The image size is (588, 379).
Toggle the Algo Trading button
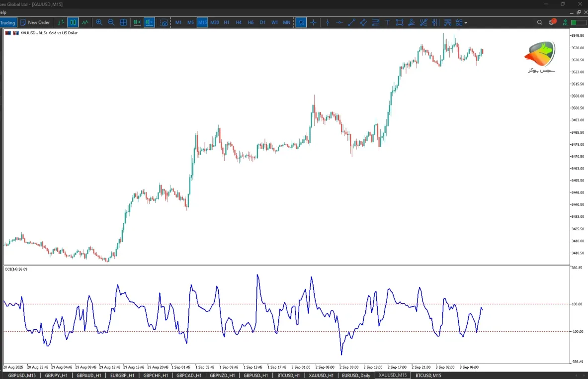coord(8,22)
